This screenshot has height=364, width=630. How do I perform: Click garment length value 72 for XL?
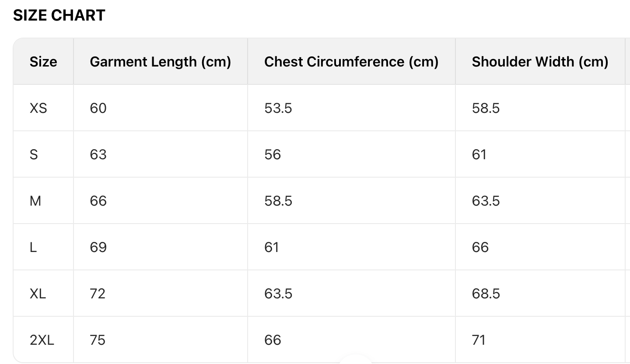pos(98,294)
